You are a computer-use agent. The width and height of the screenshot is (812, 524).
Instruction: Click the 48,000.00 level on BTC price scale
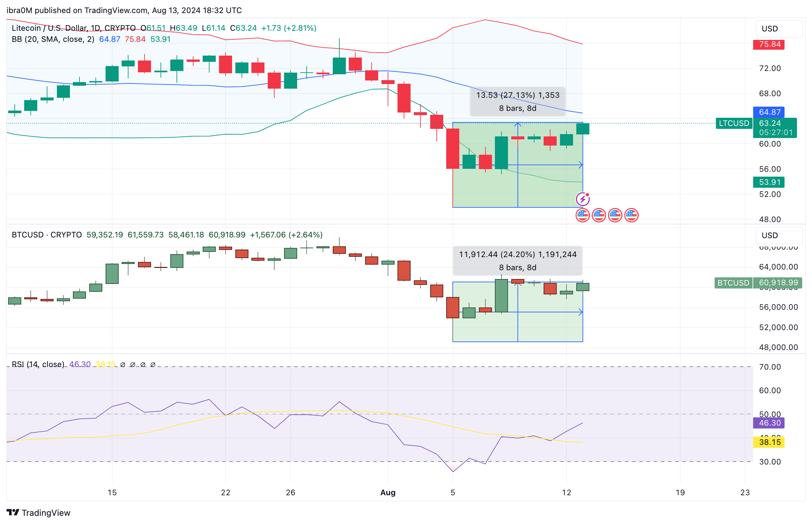778,347
